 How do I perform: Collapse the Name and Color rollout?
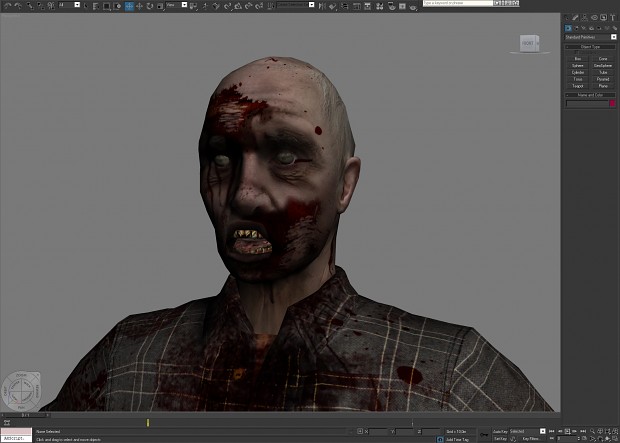tap(590, 95)
